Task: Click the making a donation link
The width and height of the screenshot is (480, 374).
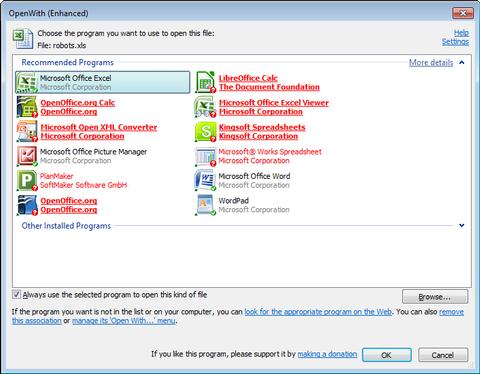Action: pos(327,354)
